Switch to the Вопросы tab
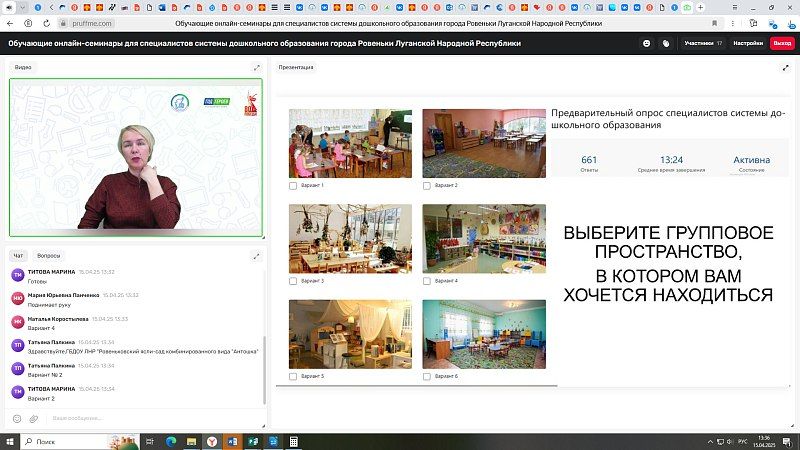Image resolution: width=800 pixels, height=450 pixels. pos(48,255)
